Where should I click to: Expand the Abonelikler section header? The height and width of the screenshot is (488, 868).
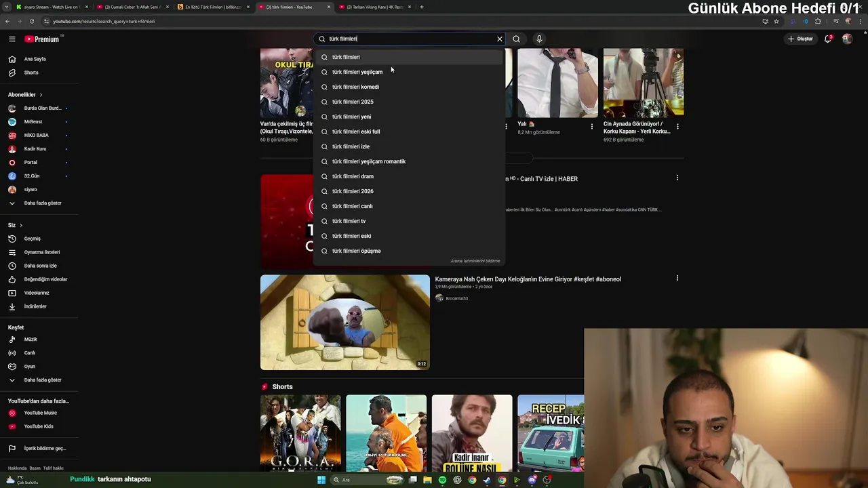coord(25,95)
